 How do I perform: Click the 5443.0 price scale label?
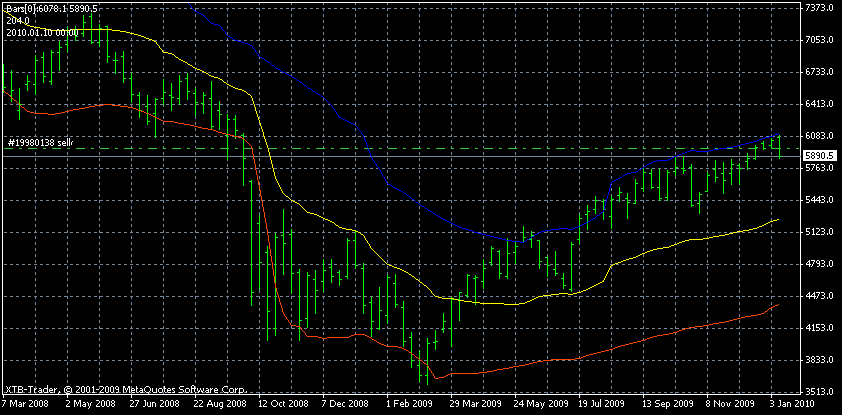[820, 200]
